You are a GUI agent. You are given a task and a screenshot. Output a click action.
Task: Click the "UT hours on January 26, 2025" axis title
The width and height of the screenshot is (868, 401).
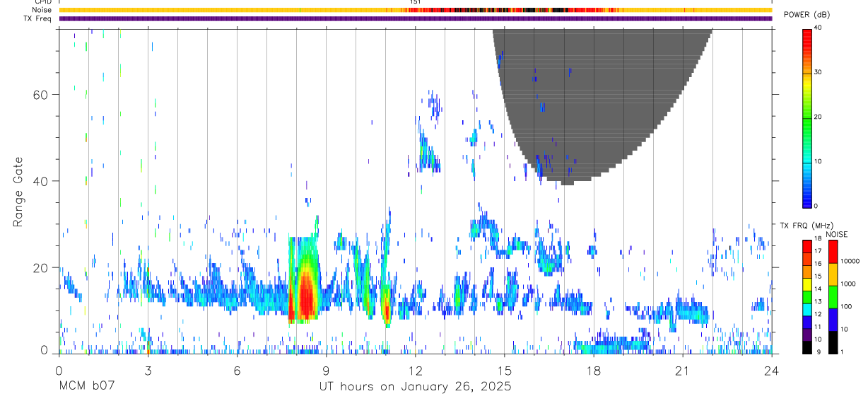click(x=414, y=387)
